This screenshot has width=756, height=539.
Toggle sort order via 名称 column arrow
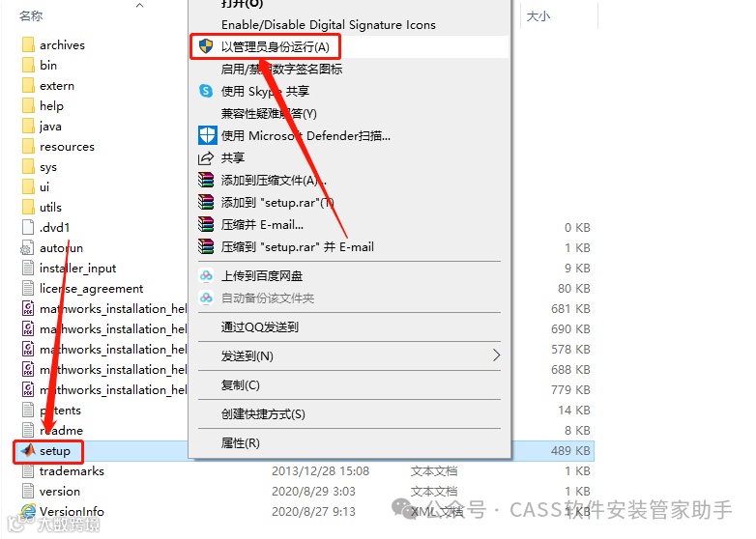140,5
